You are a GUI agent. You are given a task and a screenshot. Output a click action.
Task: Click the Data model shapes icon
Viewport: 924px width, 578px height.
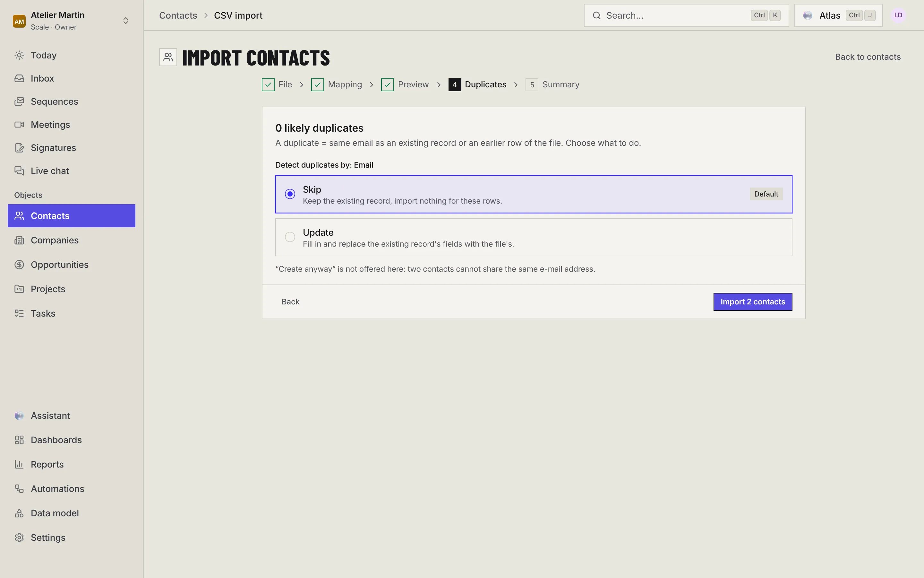[x=19, y=513]
